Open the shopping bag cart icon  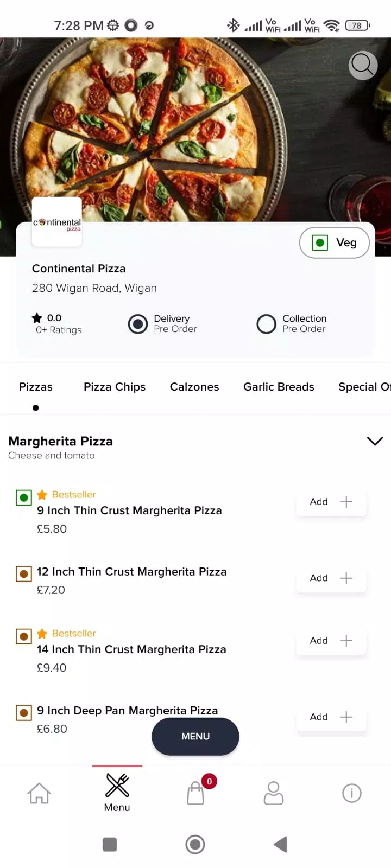tap(195, 793)
